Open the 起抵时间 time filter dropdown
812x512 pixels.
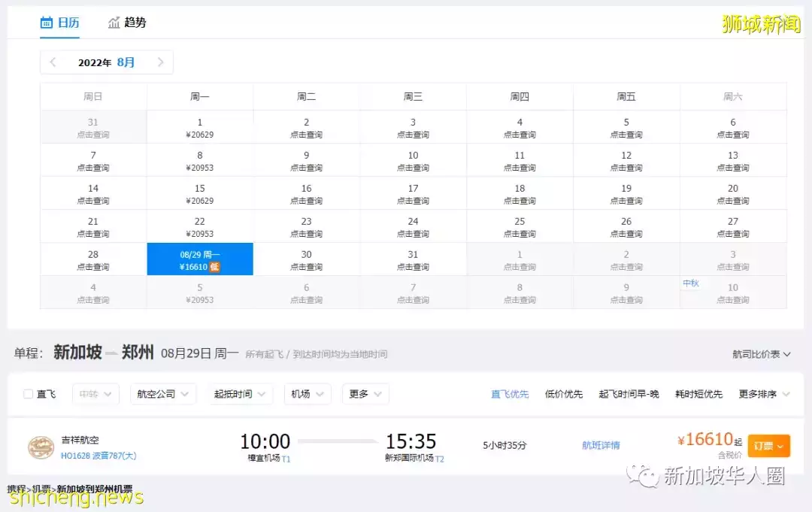(x=239, y=393)
